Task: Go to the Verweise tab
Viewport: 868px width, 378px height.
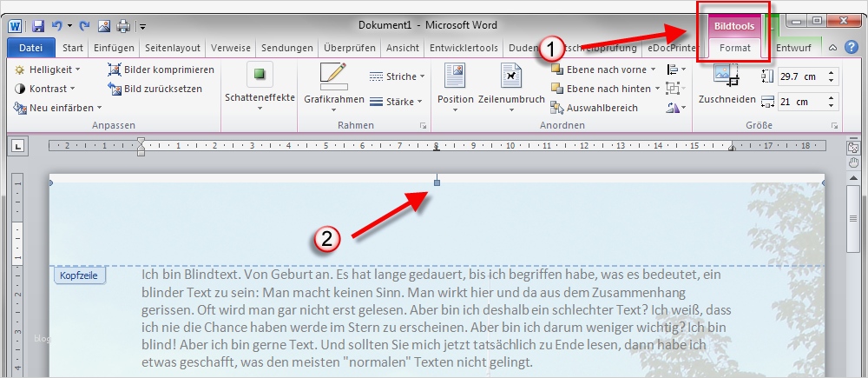Action: 231,48
